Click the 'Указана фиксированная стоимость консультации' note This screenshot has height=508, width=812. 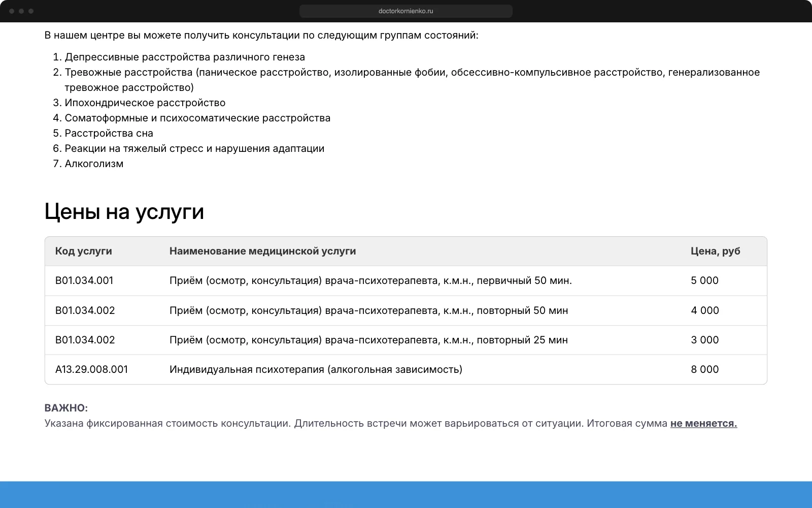click(x=391, y=423)
